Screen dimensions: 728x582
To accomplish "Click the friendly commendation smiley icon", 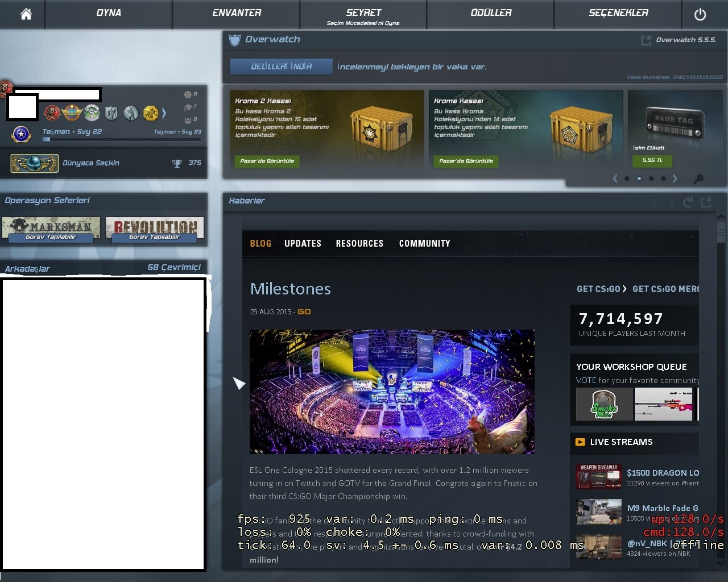I will coord(188,94).
